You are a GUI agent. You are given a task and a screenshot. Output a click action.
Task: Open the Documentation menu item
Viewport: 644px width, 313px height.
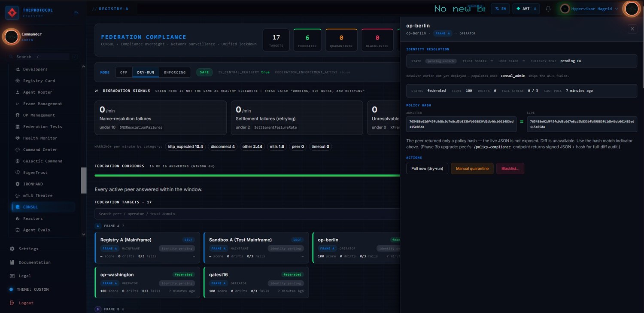pyautogui.click(x=43, y=262)
